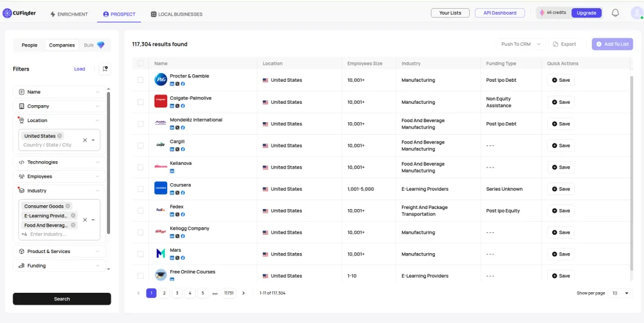The width and height of the screenshot is (644, 323).
Task: Click the Search button
Action: (62, 298)
